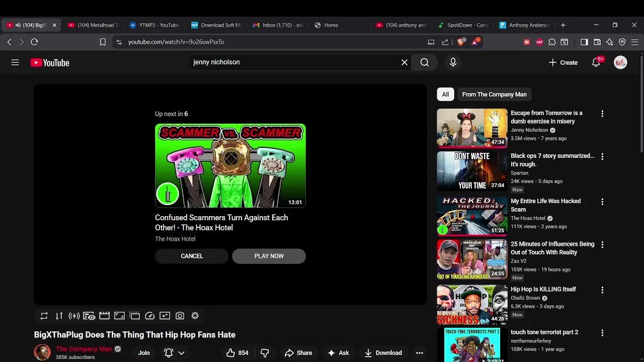Open The Company Man channel link
This screenshot has height=362, width=644.
click(84, 349)
